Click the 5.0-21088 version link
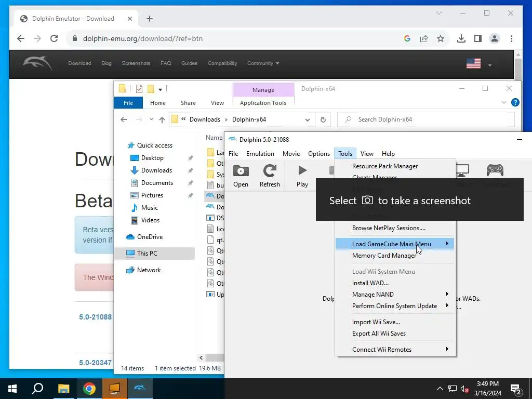This screenshot has height=399, width=532. (x=96, y=317)
